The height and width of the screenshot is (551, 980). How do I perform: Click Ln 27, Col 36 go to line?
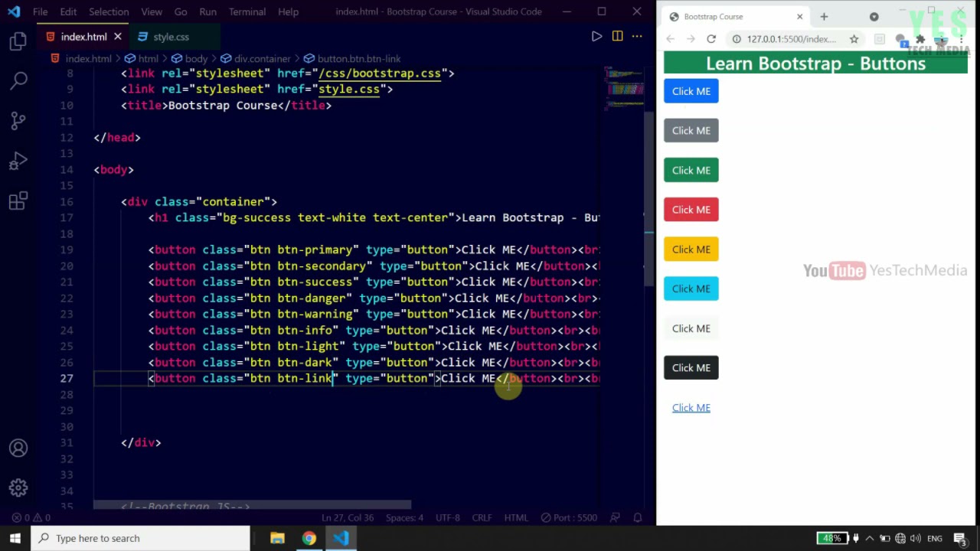click(348, 517)
